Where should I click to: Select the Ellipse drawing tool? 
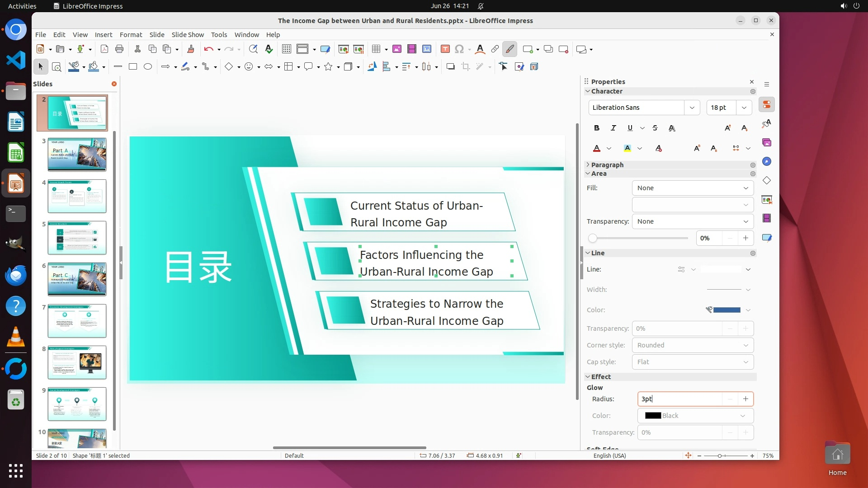tap(148, 67)
